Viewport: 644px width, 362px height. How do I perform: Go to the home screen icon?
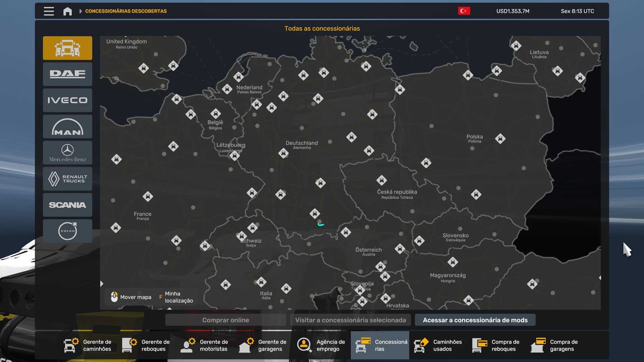click(67, 11)
